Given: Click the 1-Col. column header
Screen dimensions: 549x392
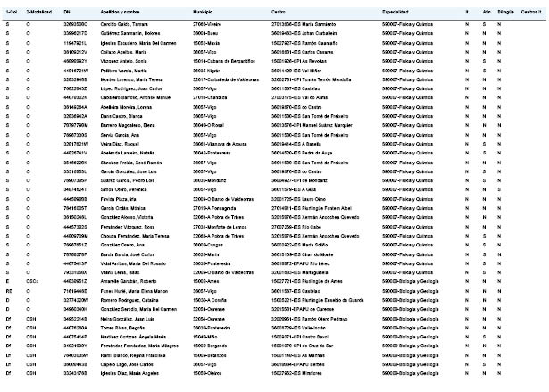Looking at the screenshot, I should click(x=12, y=12).
